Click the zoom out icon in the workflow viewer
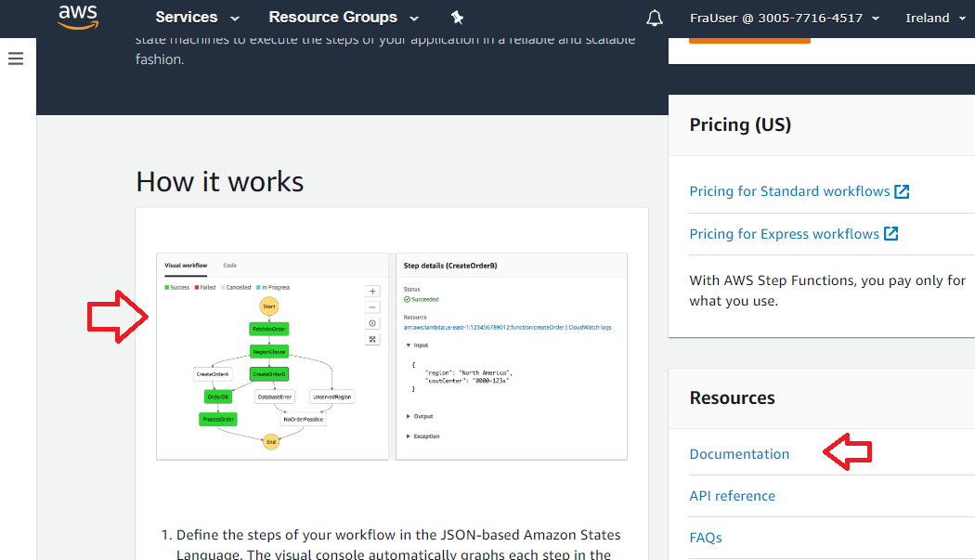Image resolution: width=975 pixels, height=560 pixels. click(372, 306)
